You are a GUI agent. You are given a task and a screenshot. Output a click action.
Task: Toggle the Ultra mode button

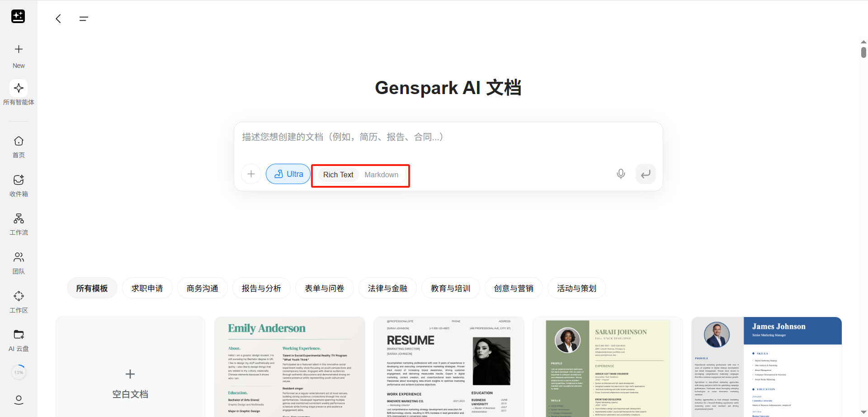pyautogui.click(x=288, y=174)
